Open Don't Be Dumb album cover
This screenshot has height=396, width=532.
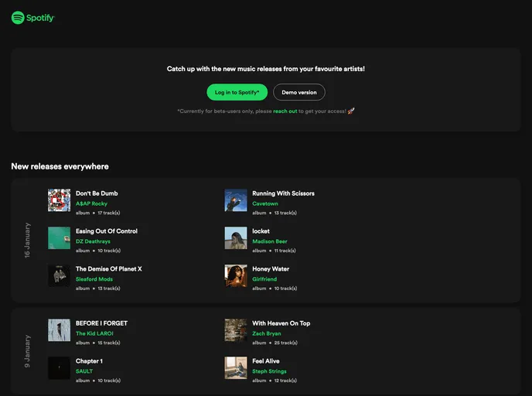tap(59, 200)
